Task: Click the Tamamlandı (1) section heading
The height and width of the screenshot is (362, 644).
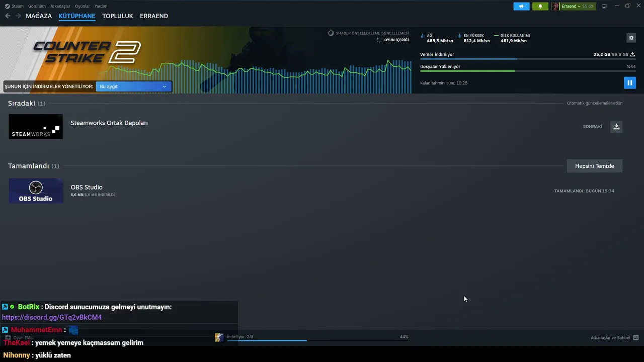Action: coord(34,166)
